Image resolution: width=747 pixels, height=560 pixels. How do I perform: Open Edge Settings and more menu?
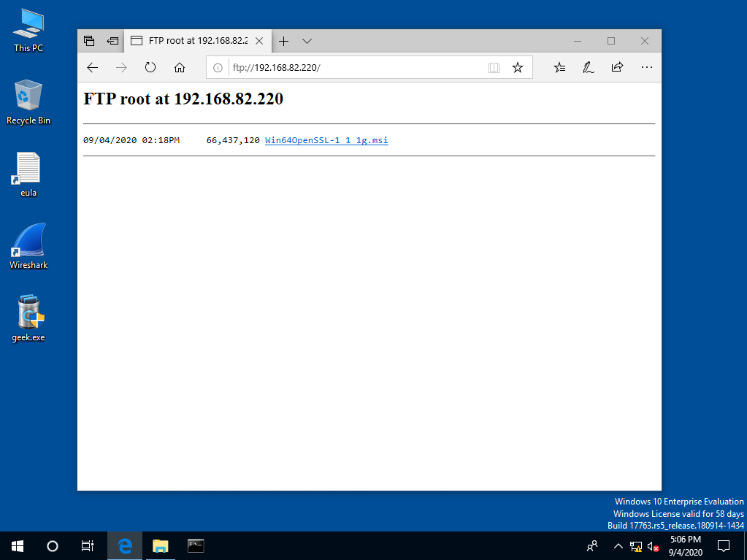(647, 68)
